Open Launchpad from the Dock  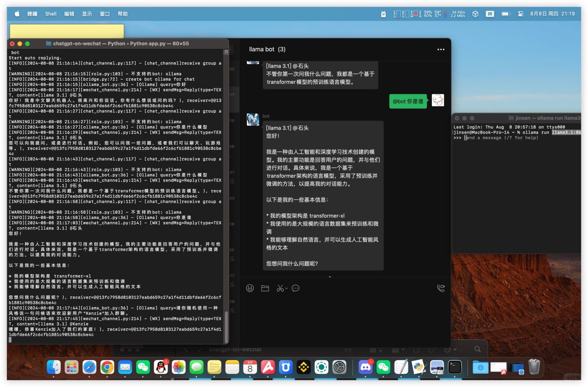pos(72,367)
